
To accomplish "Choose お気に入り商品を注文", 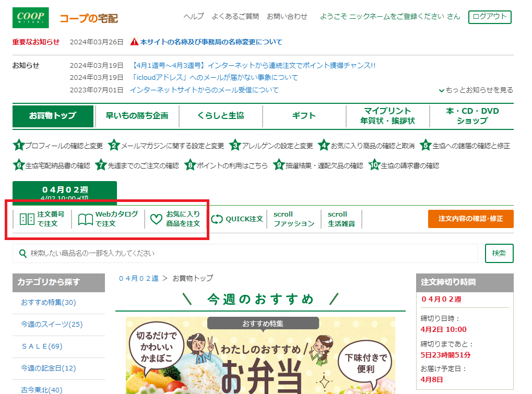I will coord(175,219).
